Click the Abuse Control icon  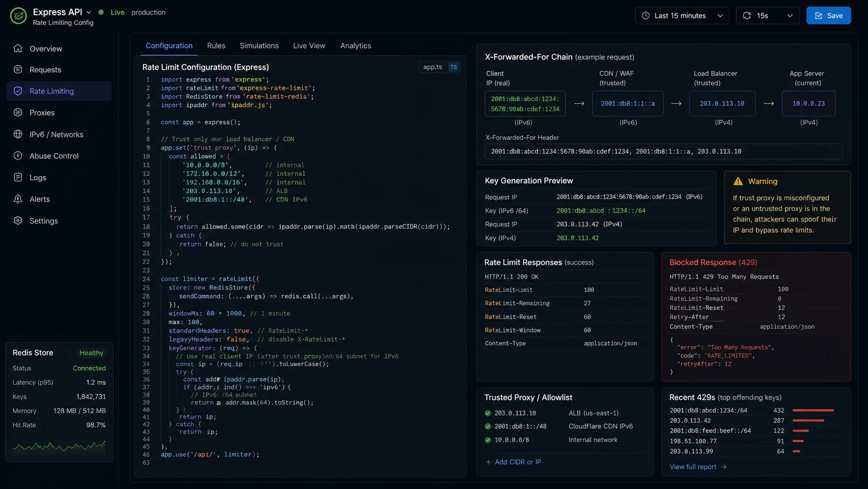click(x=18, y=156)
